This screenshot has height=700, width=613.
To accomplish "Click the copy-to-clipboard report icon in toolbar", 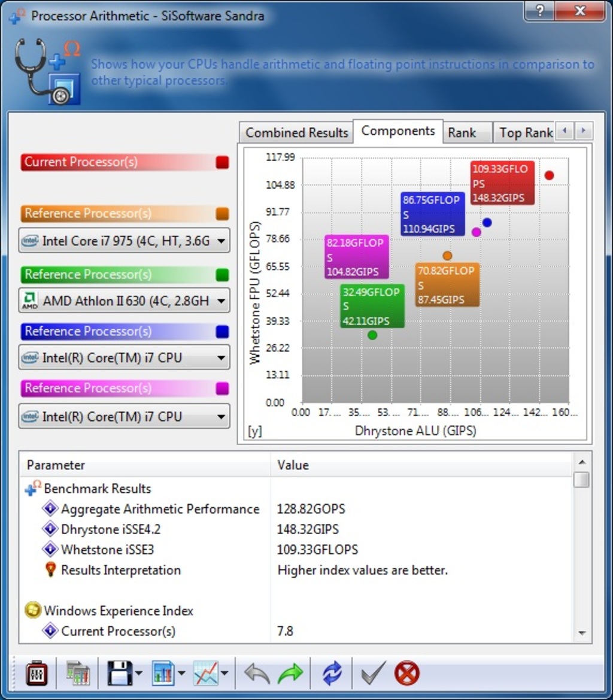I will coord(78,673).
